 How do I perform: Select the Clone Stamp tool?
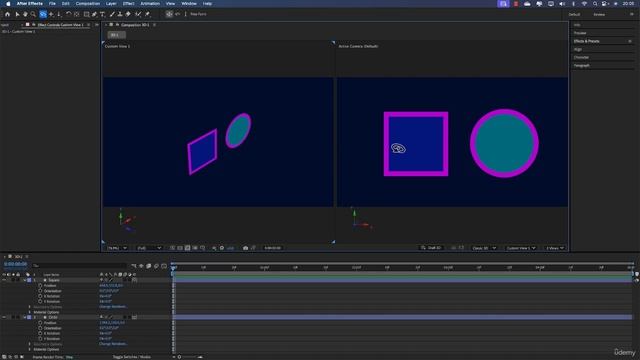120,14
